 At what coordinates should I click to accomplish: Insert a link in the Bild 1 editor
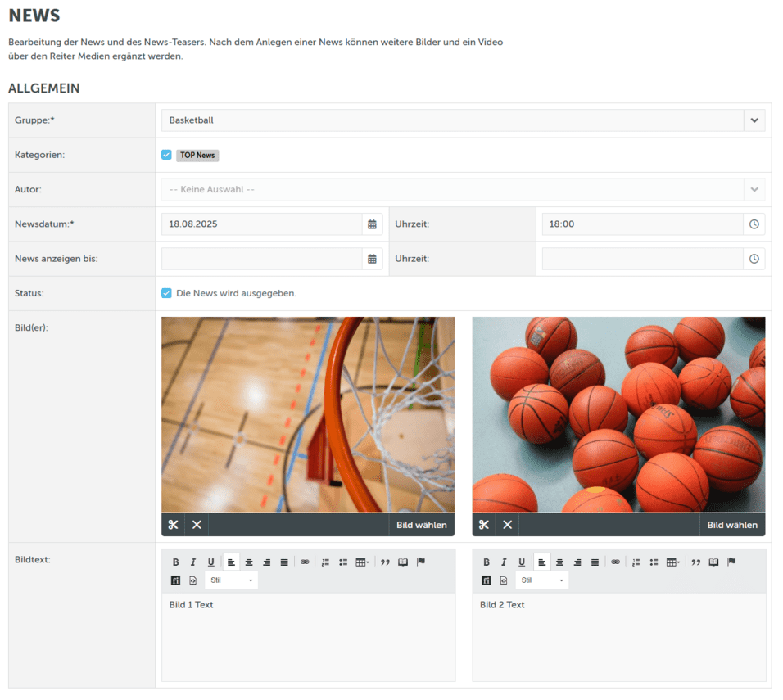[305, 562]
